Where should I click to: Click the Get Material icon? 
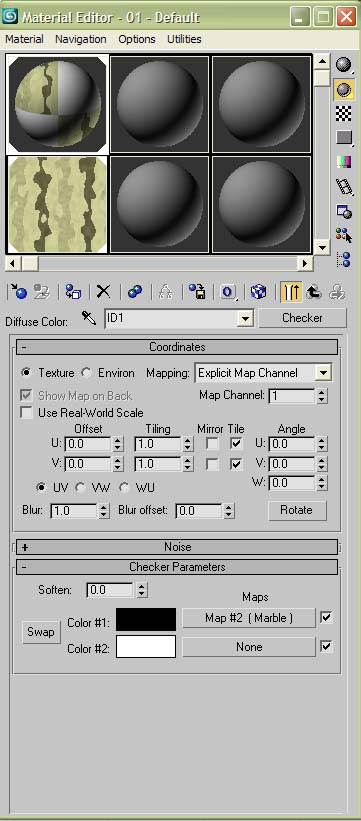tap(18, 292)
